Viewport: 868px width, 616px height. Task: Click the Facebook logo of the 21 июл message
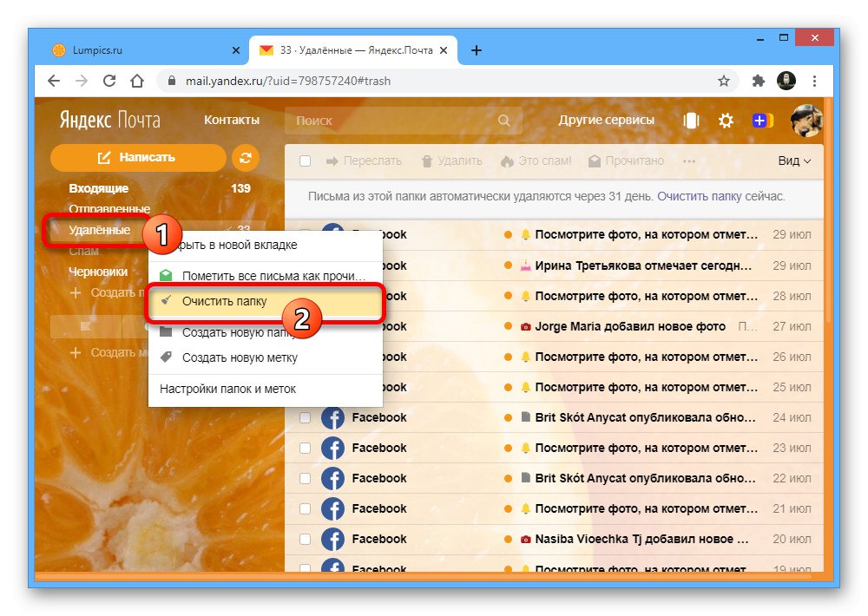332,509
